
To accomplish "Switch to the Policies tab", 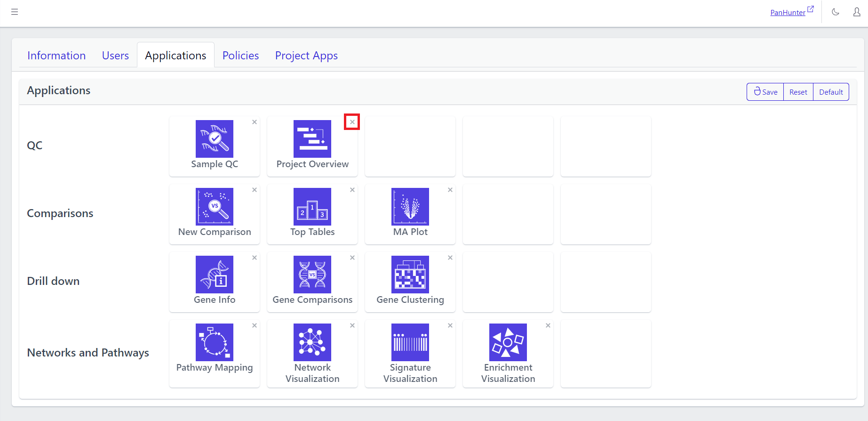I will (x=240, y=56).
